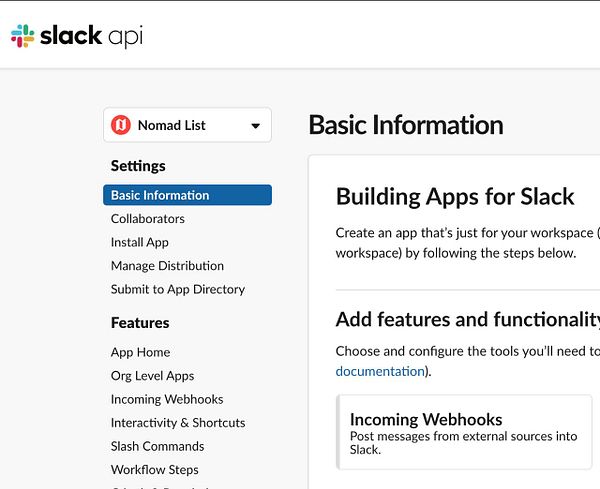600x489 pixels.
Task: Click the dropdown arrow beside Nomad List
Action: [255, 126]
